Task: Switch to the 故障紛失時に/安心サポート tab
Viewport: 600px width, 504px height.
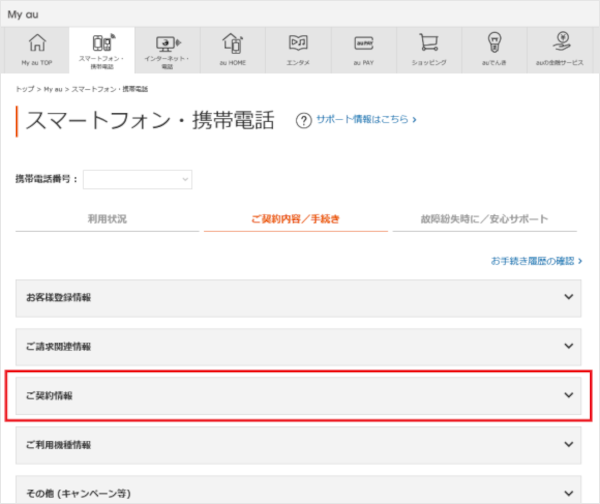Action: pyautogui.click(x=484, y=218)
